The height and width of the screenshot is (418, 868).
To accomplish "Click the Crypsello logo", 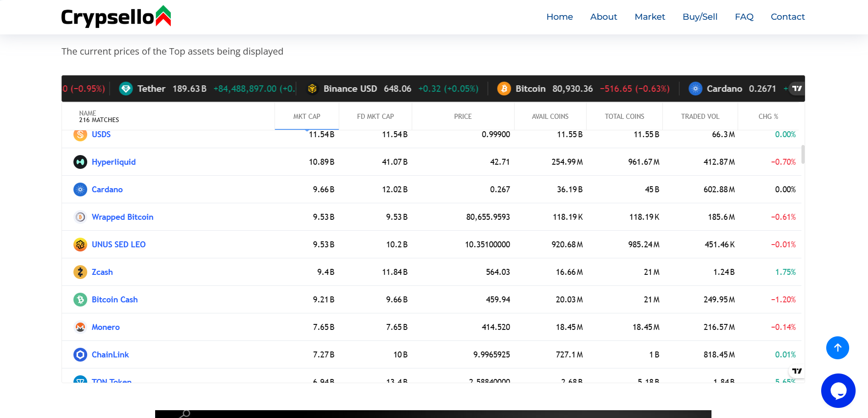I will tap(116, 17).
